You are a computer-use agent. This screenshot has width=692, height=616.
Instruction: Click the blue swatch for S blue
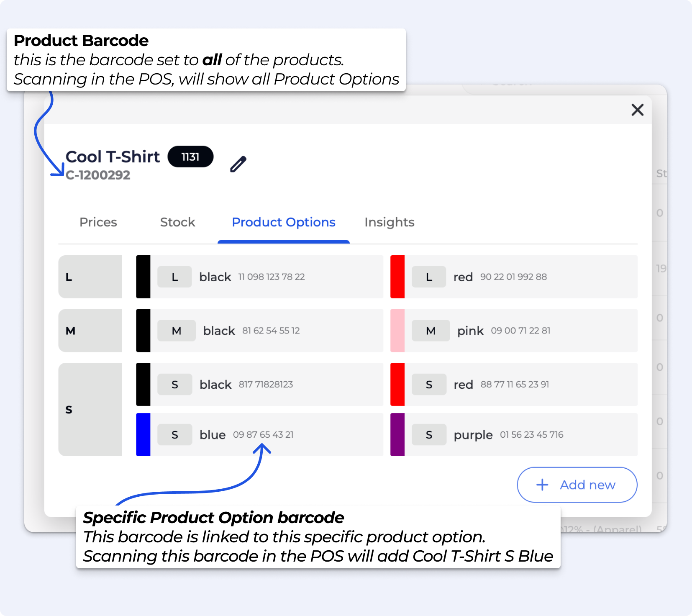pos(143,434)
